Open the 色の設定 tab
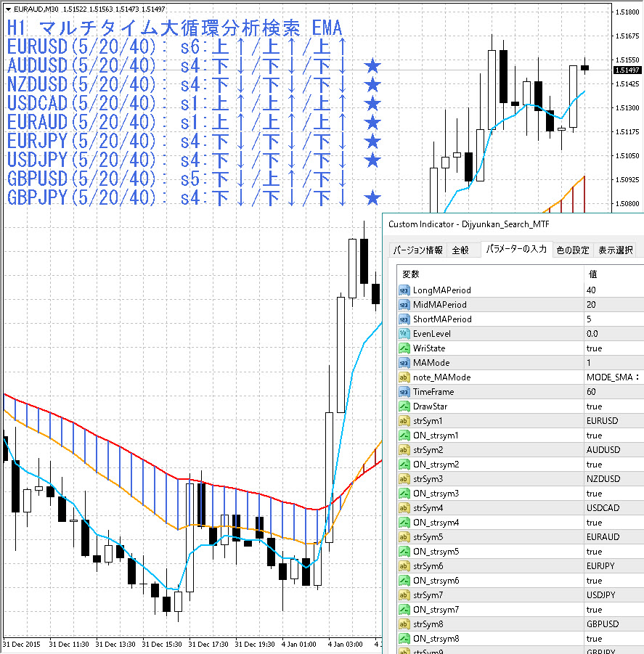 point(573,250)
